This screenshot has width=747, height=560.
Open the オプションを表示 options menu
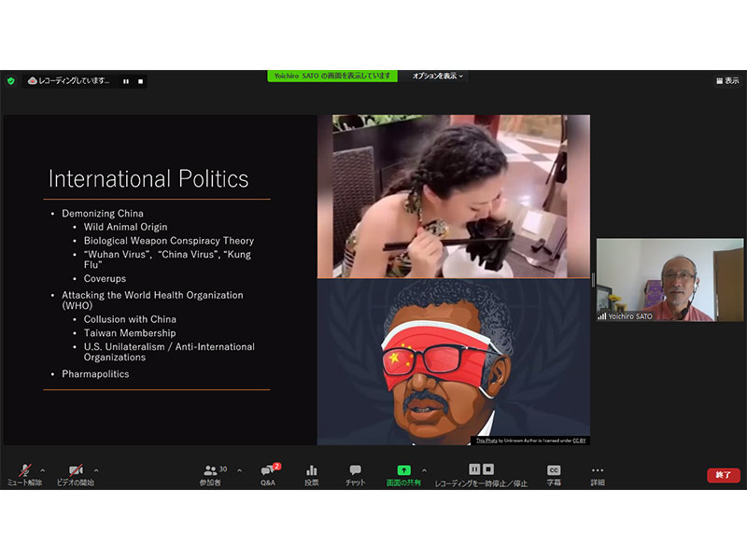click(x=438, y=76)
